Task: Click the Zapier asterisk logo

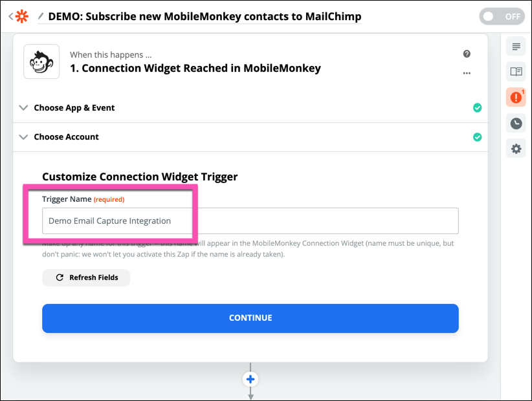Action: coord(22,16)
